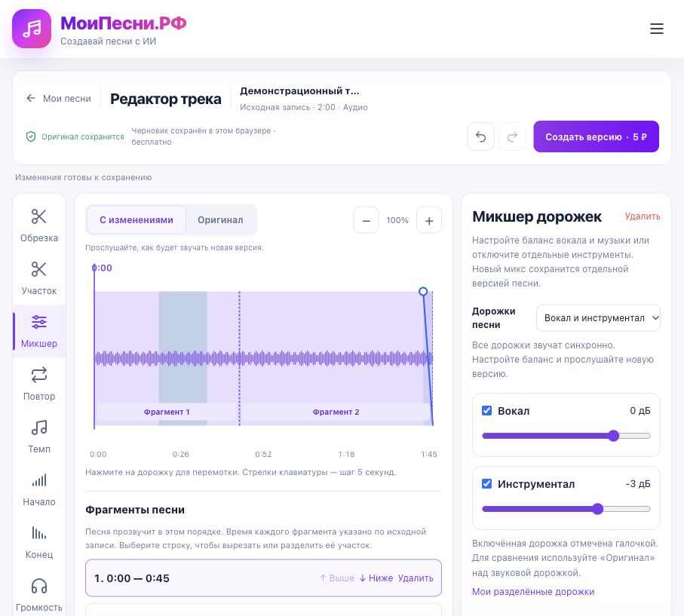The height and width of the screenshot is (616, 684).
Task: Click the 1:18 timeline label
Action: coord(346,454)
